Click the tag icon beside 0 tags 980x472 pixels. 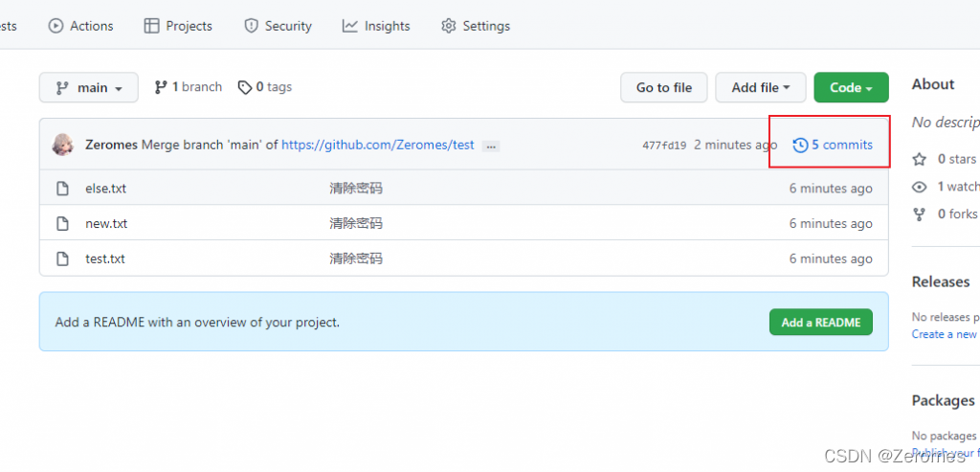click(x=245, y=87)
